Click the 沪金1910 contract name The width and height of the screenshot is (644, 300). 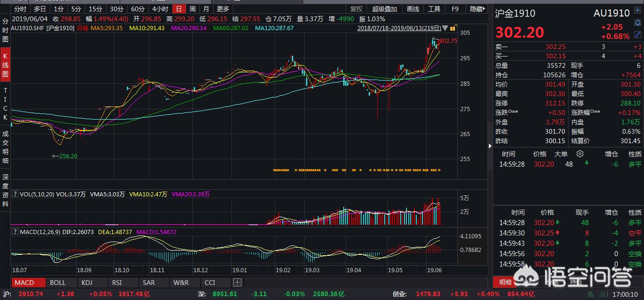coord(515,14)
